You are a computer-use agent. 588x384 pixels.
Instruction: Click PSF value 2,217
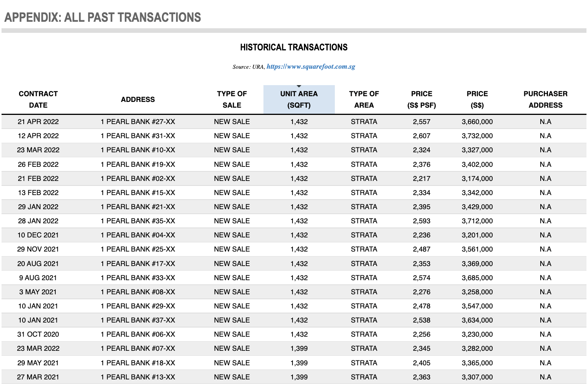[422, 179]
